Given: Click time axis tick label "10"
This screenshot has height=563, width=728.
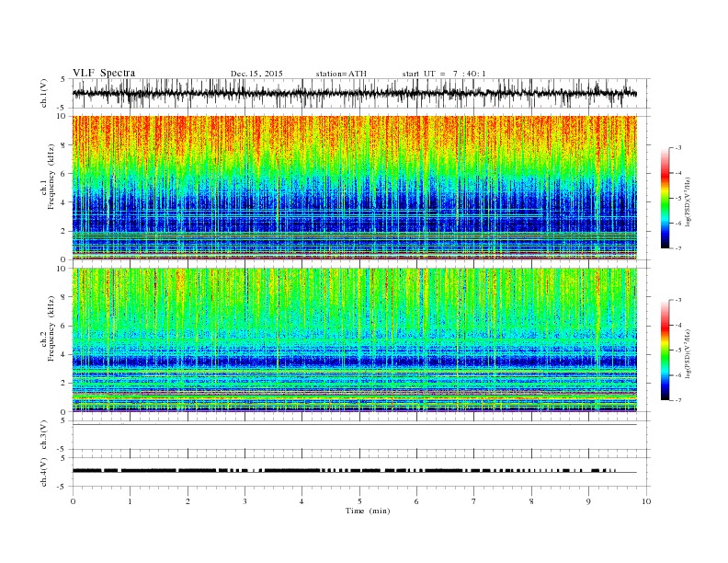Looking at the screenshot, I should click(646, 501).
